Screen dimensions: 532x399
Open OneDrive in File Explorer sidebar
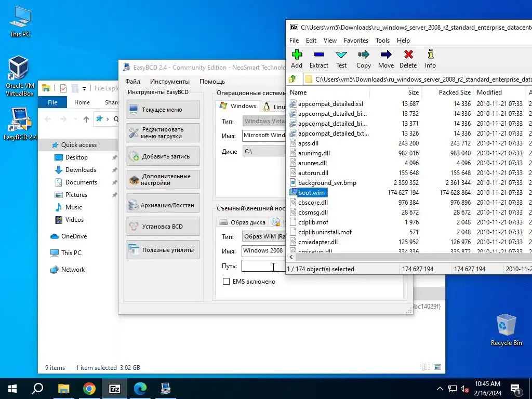74,236
